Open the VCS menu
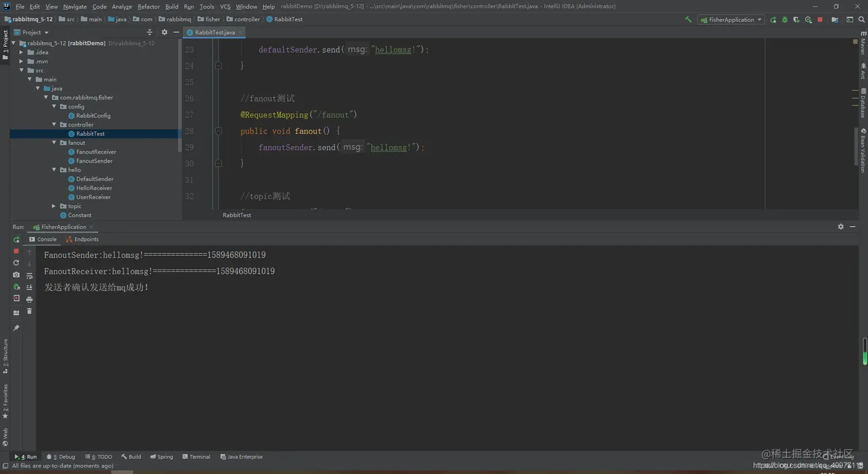 tap(225, 6)
